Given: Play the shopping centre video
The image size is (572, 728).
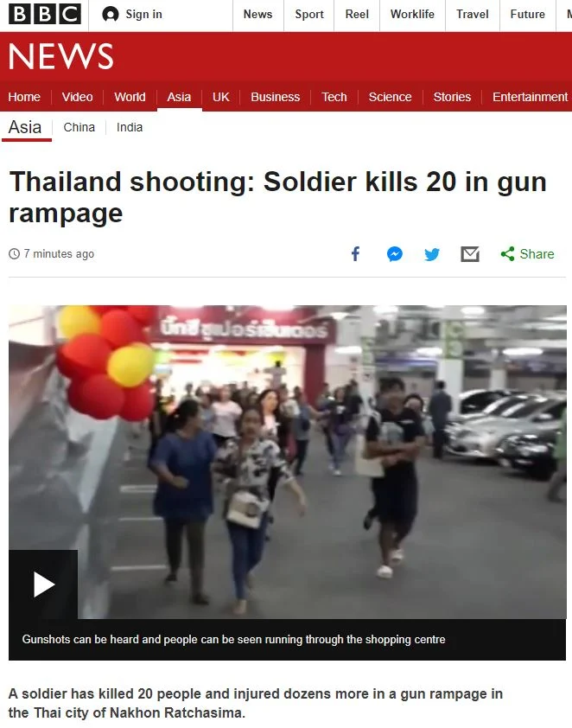Looking at the screenshot, I should (43, 584).
